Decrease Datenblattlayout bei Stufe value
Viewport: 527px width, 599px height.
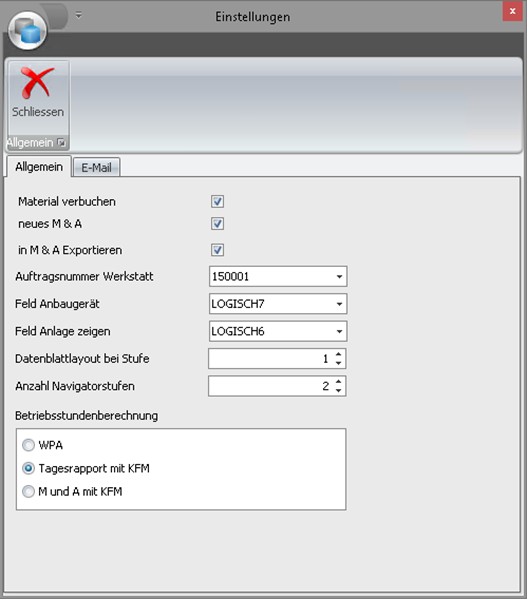coord(338,363)
